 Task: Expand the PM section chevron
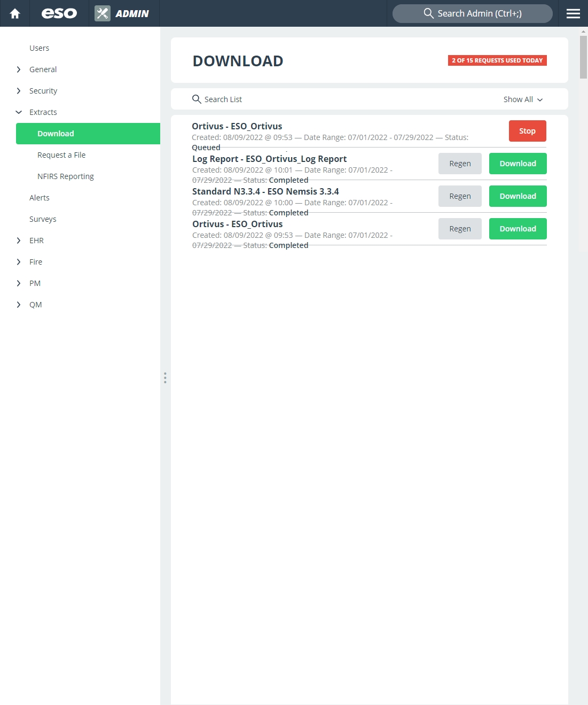click(x=19, y=283)
